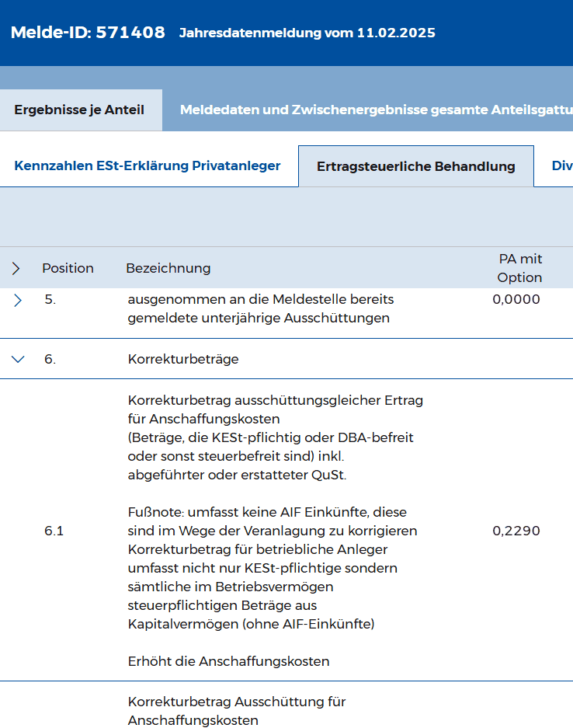
Task: Expand all rows via header chevron
Action: 16,268
